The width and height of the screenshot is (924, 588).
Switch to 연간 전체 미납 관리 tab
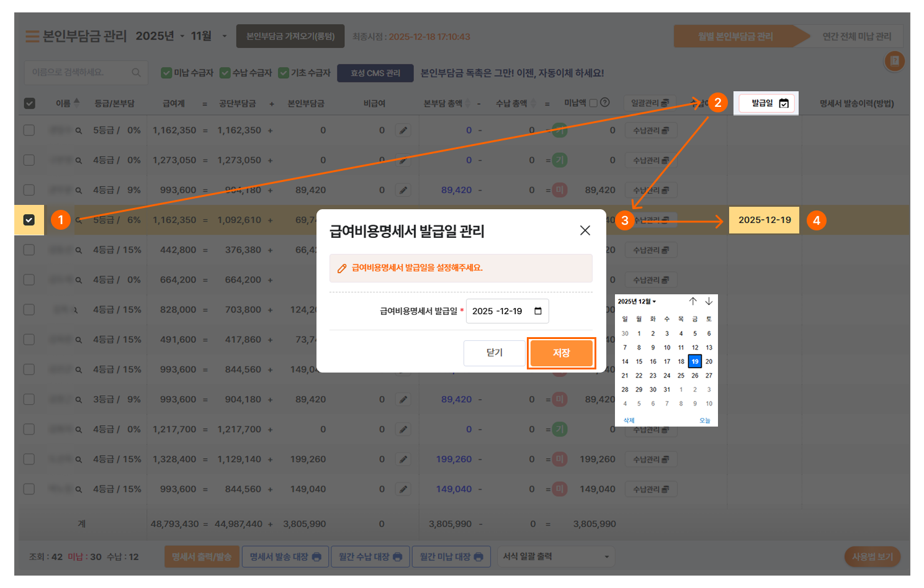[x=856, y=37]
